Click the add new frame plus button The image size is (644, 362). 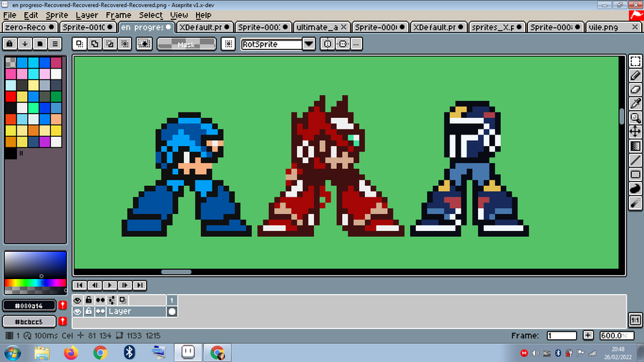pos(587,336)
